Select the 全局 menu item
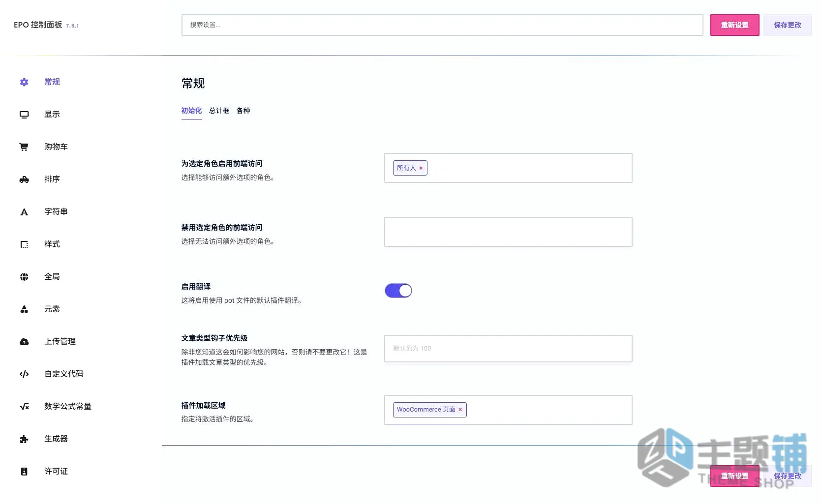This screenshot has height=504, width=821. point(52,277)
